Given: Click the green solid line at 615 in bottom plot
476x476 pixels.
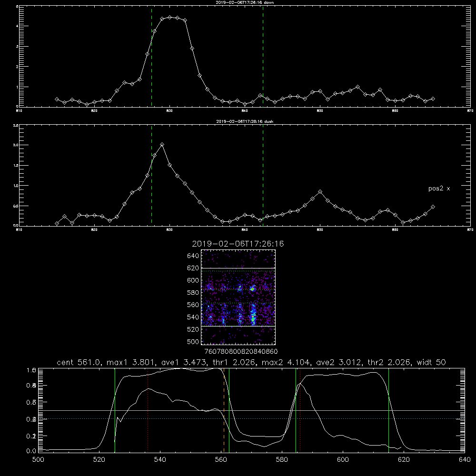Looking at the screenshot, I should pyautogui.click(x=388, y=410).
